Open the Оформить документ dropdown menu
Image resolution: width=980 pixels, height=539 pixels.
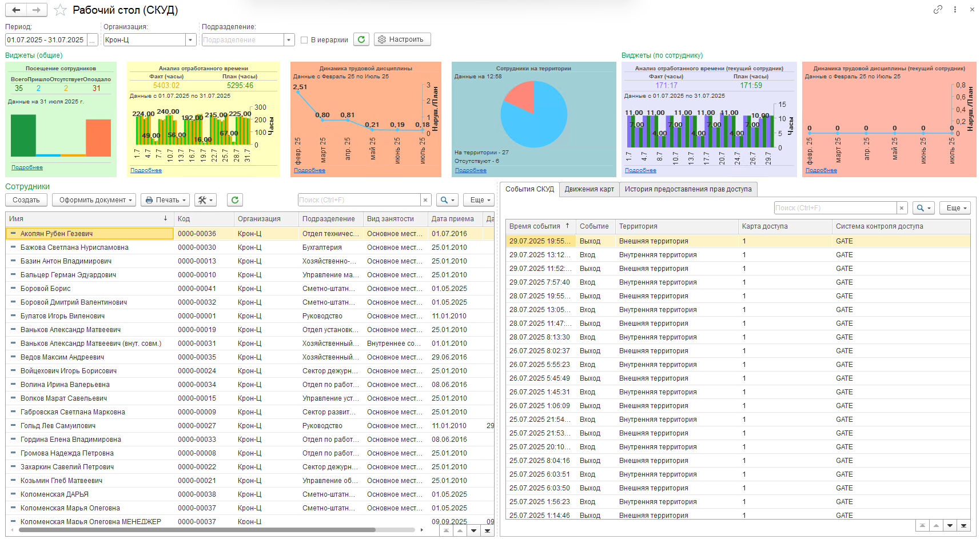click(x=94, y=200)
